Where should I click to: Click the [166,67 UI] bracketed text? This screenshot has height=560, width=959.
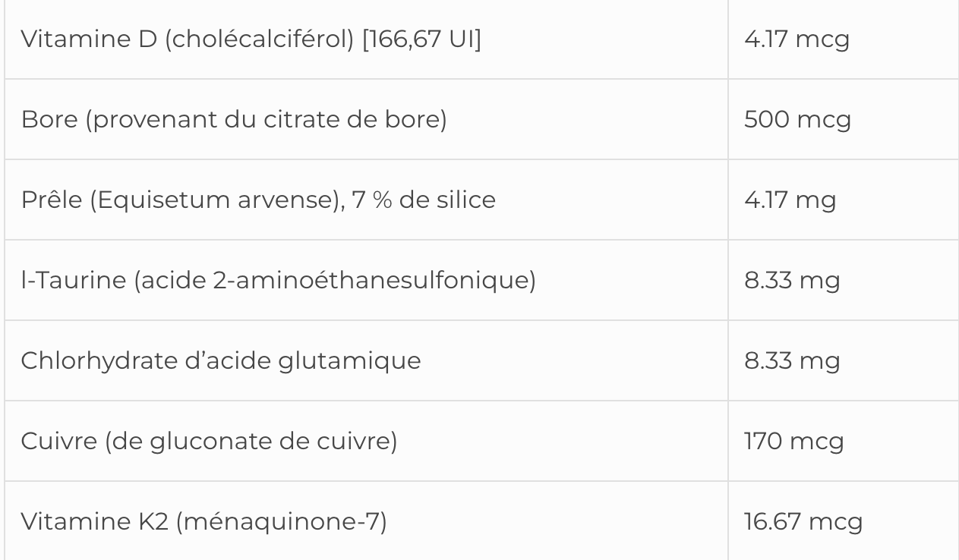[x=421, y=39]
